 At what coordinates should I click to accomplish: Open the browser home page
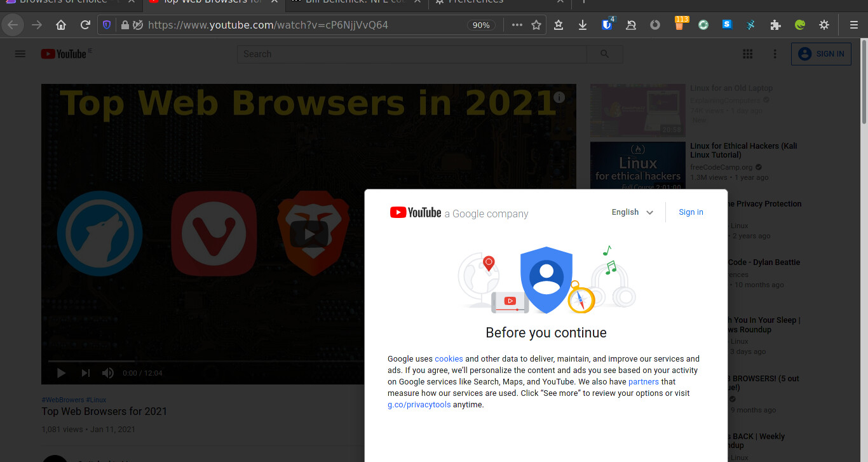tap(61, 25)
